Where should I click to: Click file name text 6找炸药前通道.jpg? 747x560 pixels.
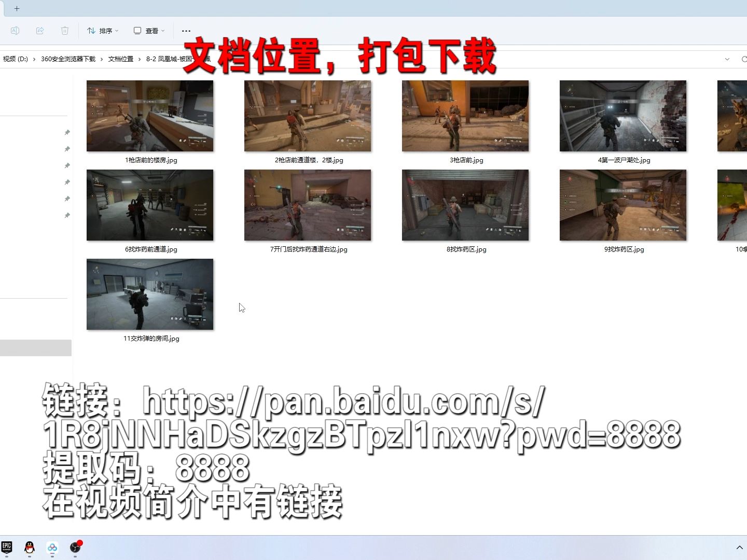coord(151,249)
